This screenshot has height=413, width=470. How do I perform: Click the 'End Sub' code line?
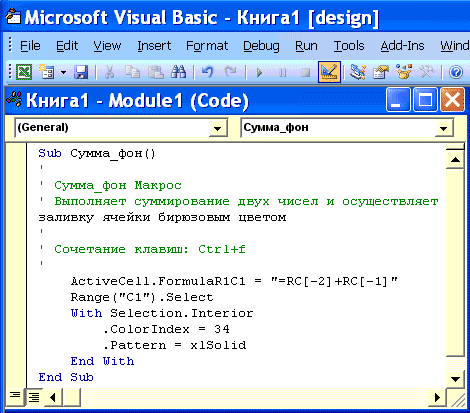coord(66,377)
